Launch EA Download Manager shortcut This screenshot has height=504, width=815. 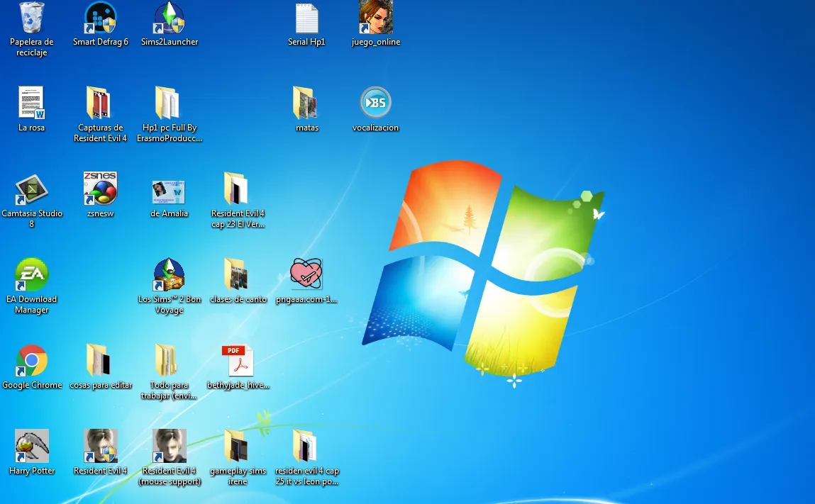(x=32, y=274)
